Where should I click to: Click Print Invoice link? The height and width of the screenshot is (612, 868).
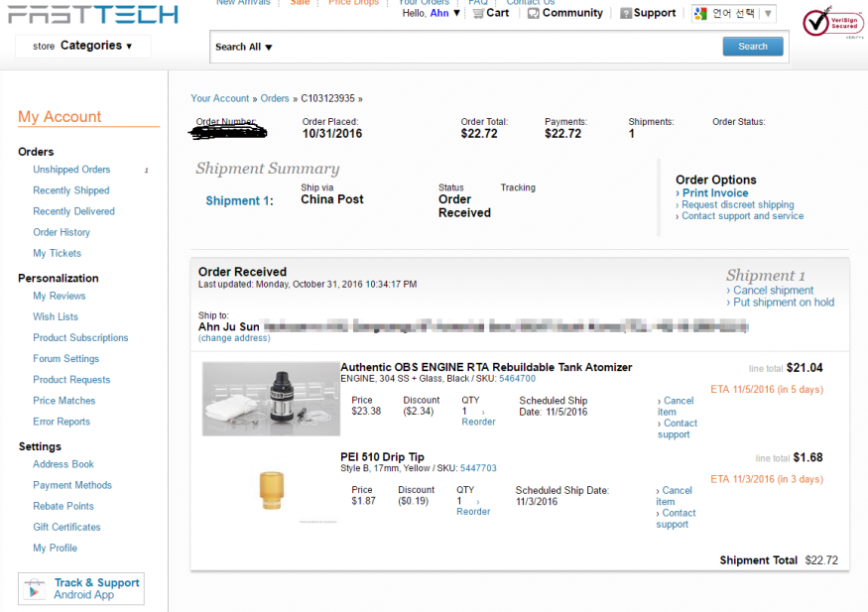715,193
